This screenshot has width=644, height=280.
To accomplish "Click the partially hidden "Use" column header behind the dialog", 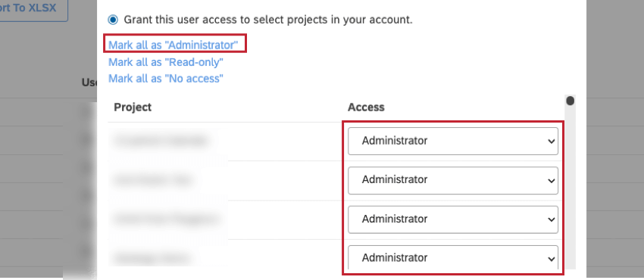I will (x=89, y=82).
